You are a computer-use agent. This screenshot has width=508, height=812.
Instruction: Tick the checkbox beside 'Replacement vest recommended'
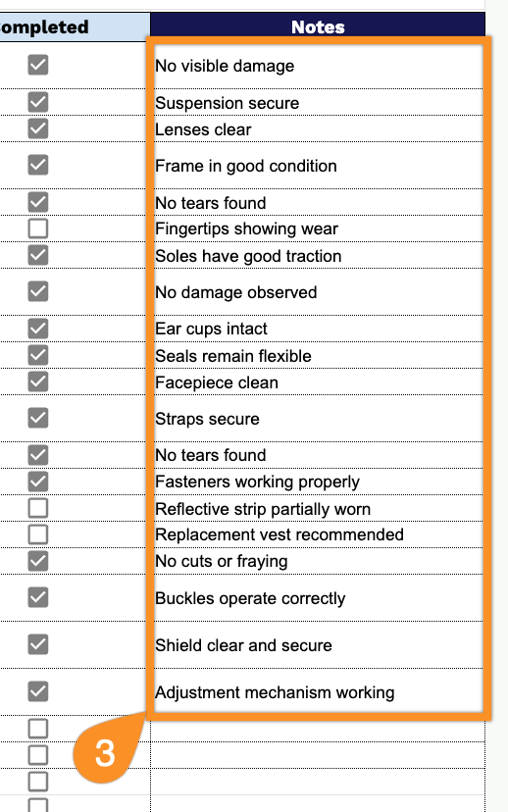click(x=38, y=534)
